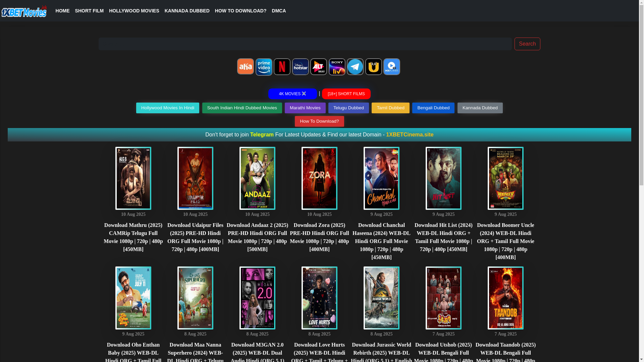Open HOLLYWOOD MOVIES in the navbar
Image resolution: width=644 pixels, height=362 pixels.
(134, 11)
